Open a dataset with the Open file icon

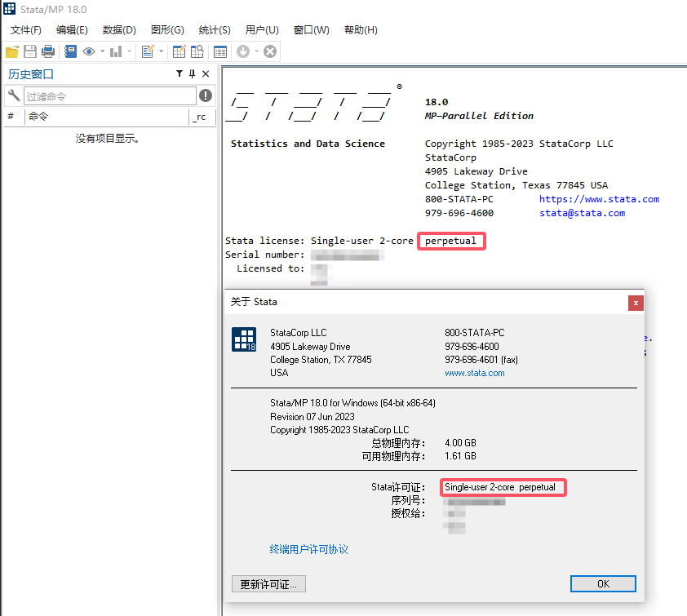coord(12,51)
